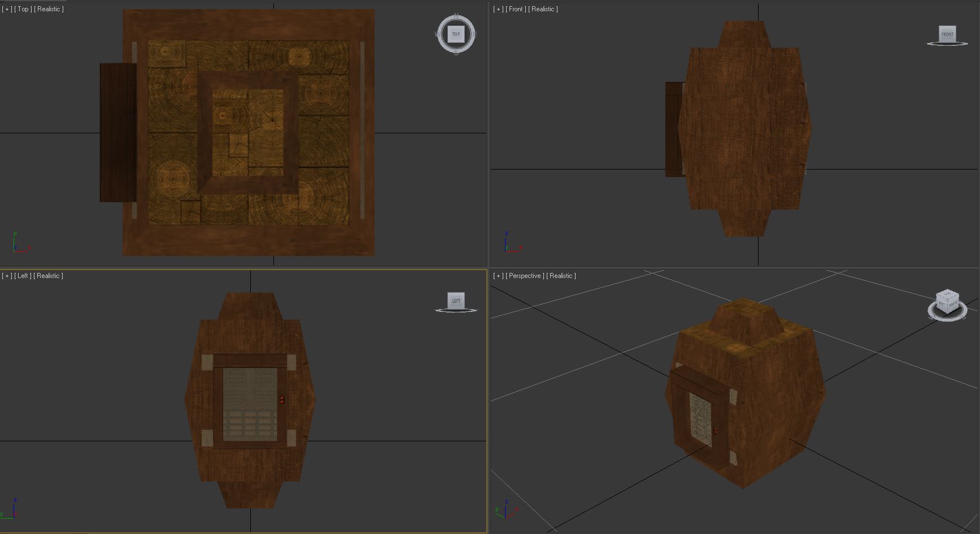
Task: Click the ViewCube in the Perspective viewport
Action: pyautogui.click(x=947, y=301)
